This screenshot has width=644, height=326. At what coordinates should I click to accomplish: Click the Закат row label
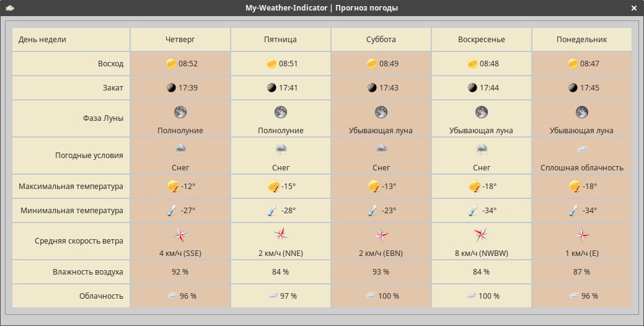click(113, 88)
